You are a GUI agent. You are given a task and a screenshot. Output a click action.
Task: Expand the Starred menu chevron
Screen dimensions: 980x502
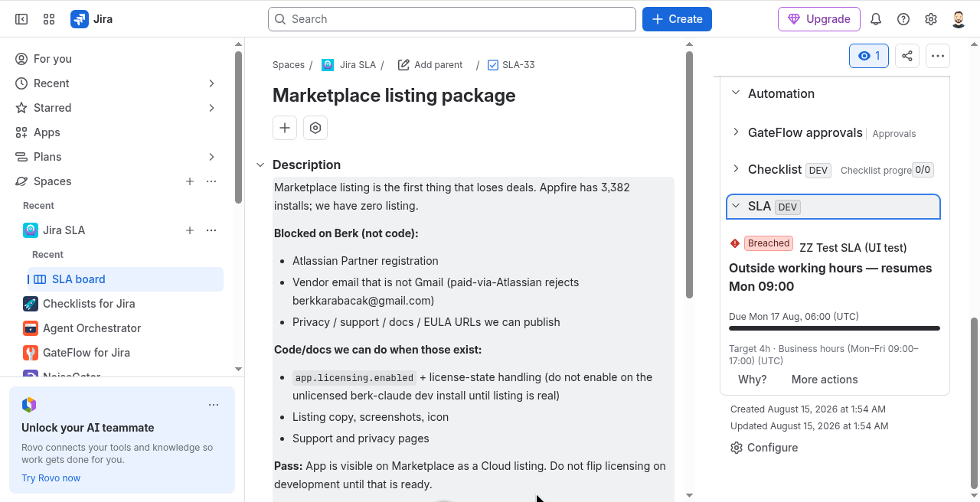[x=212, y=108]
